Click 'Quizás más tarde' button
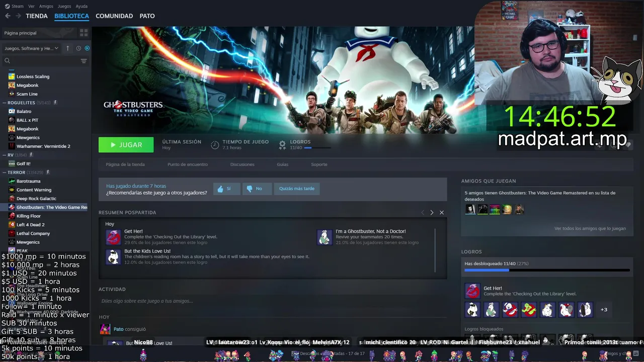This screenshot has width=644, height=362. click(x=297, y=189)
